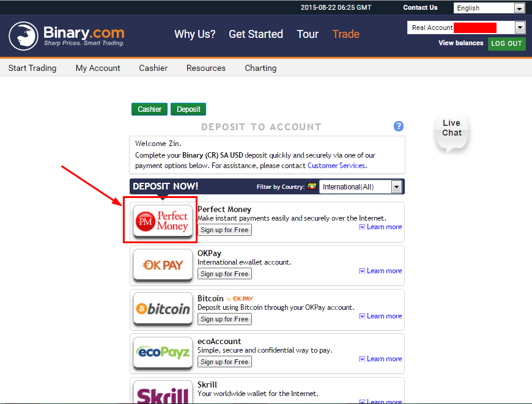This screenshot has height=404, width=532.
Task: Expand Learn more for ecoAccount
Action: tap(380, 359)
